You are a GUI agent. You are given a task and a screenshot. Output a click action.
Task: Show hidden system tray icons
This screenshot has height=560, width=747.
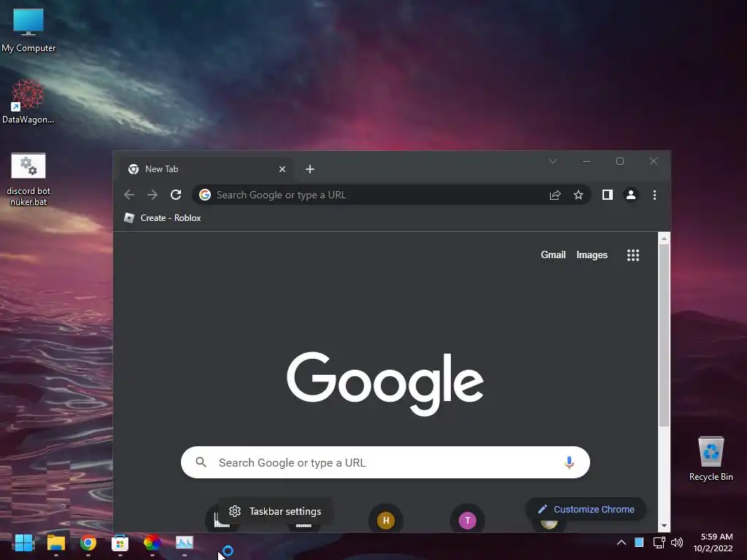click(x=622, y=542)
